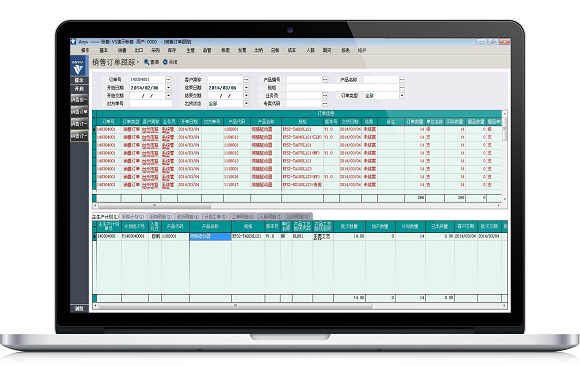This screenshot has height=366, width=580.
Task: Click the upper grid horizontal scrollbar thumb
Action: [154, 205]
